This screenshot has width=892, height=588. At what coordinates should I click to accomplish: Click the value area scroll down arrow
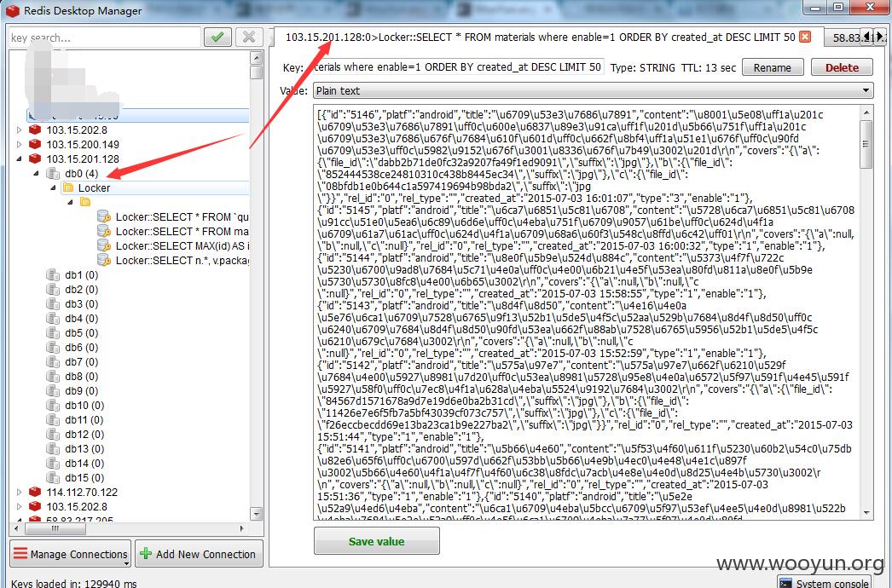[x=866, y=512]
